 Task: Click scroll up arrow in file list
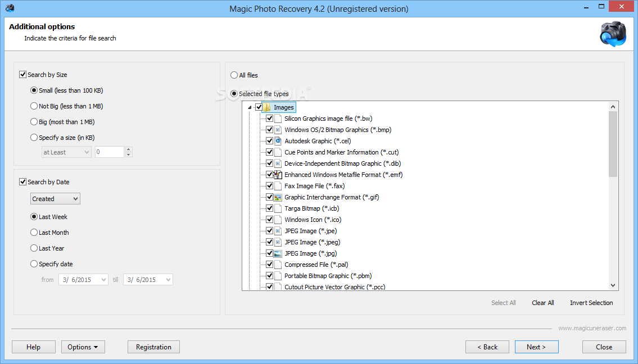click(x=613, y=107)
